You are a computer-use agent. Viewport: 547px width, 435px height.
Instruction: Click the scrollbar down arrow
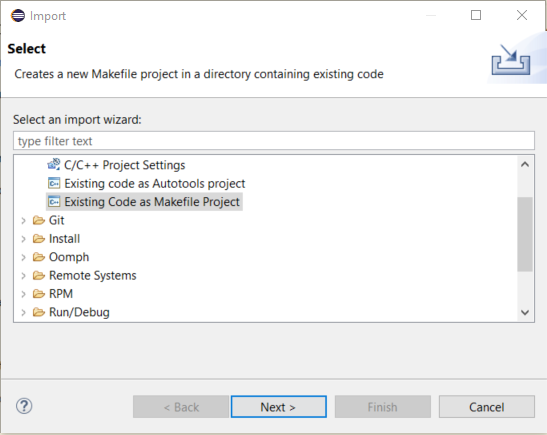[525, 313]
